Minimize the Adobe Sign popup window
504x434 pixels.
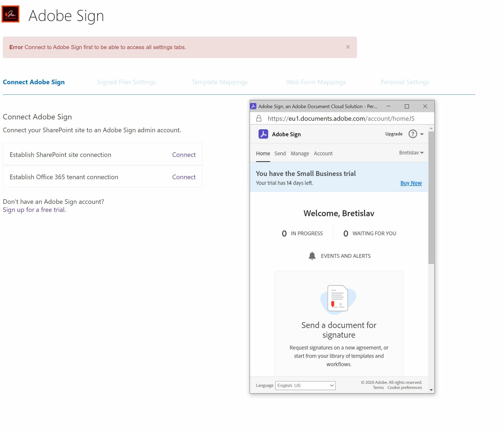click(388, 106)
